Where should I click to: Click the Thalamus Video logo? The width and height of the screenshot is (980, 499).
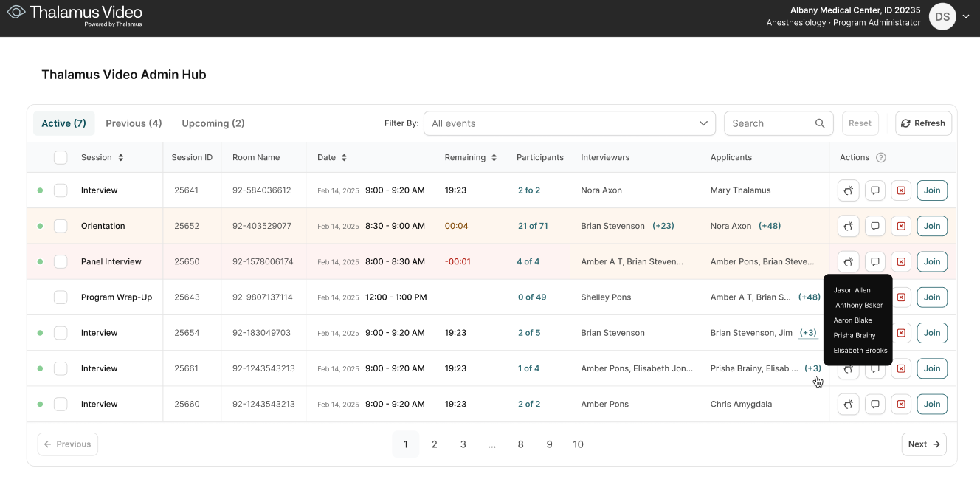74,15
